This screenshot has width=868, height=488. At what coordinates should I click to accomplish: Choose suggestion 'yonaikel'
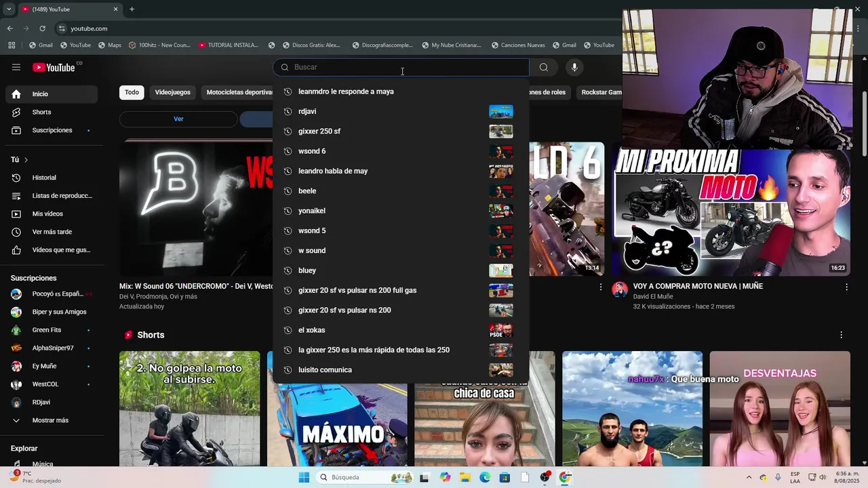[401, 211]
